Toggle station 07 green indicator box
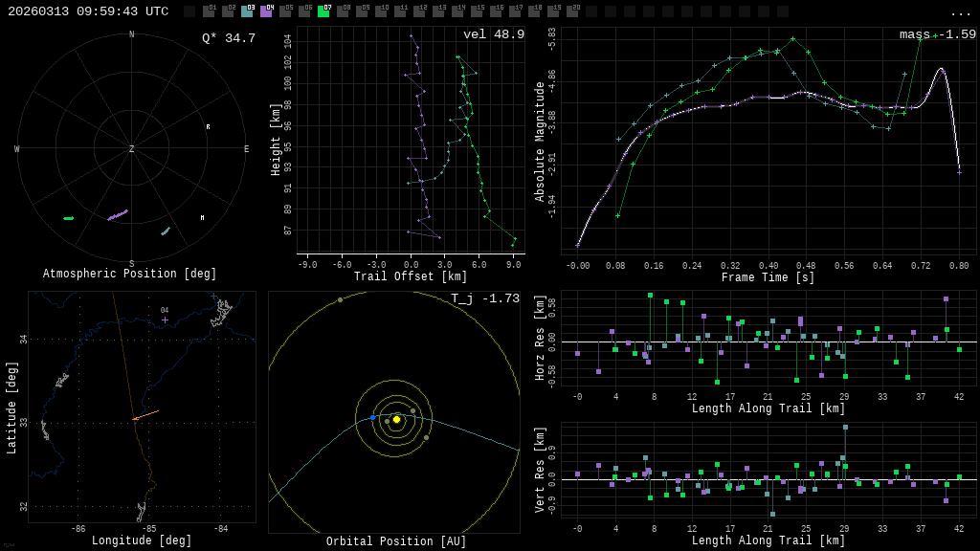This screenshot has width=980, height=551. (323, 11)
